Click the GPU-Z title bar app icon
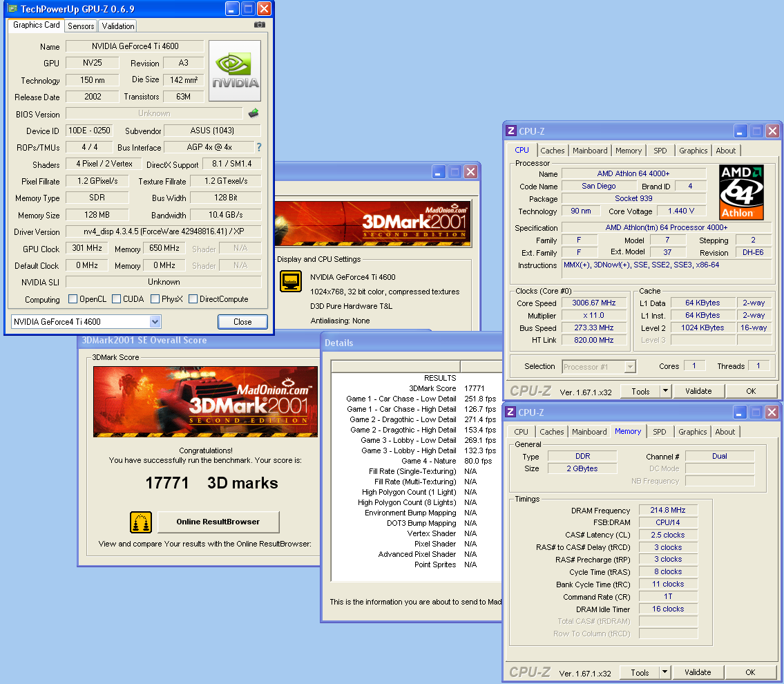Image resolution: width=784 pixels, height=684 pixels. point(12,8)
